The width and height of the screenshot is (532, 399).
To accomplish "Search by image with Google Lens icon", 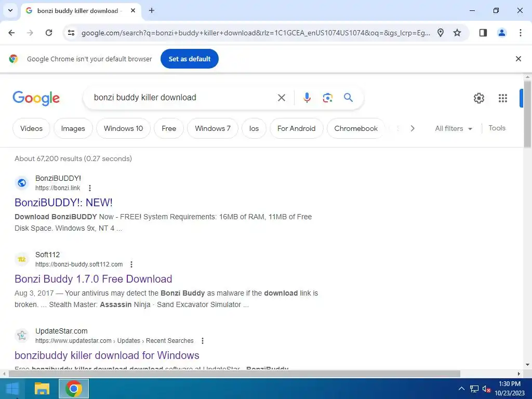I will [327, 98].
